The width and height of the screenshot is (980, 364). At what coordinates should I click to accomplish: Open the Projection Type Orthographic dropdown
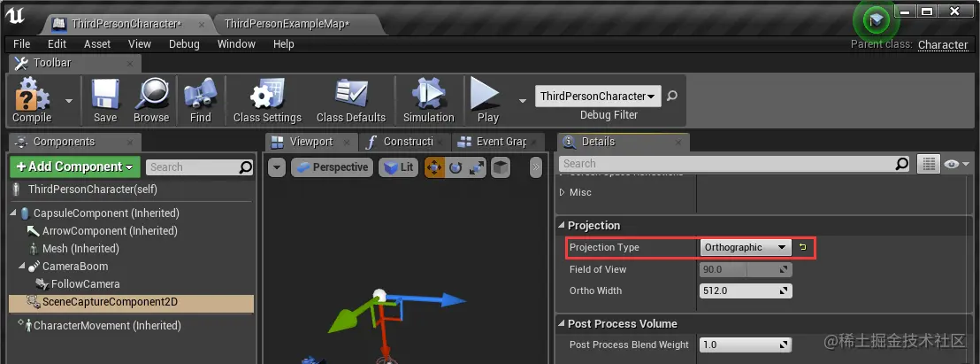(746, 247)
